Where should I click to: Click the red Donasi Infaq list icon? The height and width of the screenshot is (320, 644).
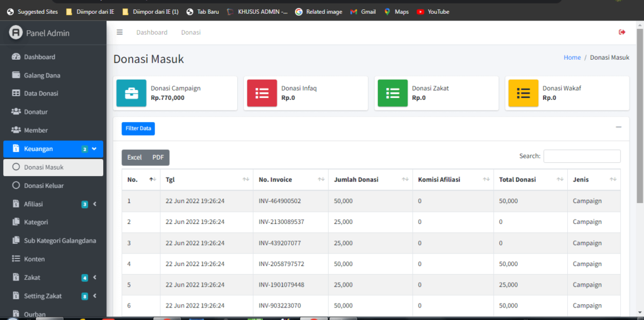(x=262, y=93)
